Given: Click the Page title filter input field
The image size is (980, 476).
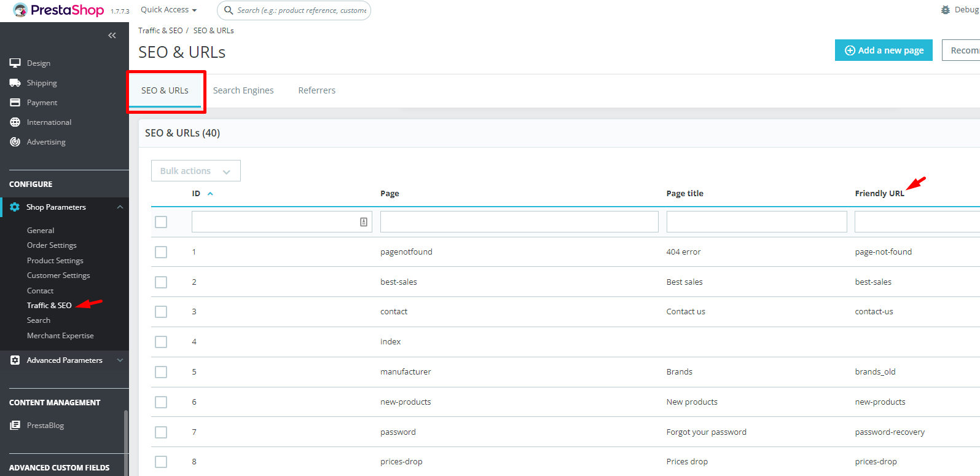Looking at the screenshot, I should click(x=756, y=222).
